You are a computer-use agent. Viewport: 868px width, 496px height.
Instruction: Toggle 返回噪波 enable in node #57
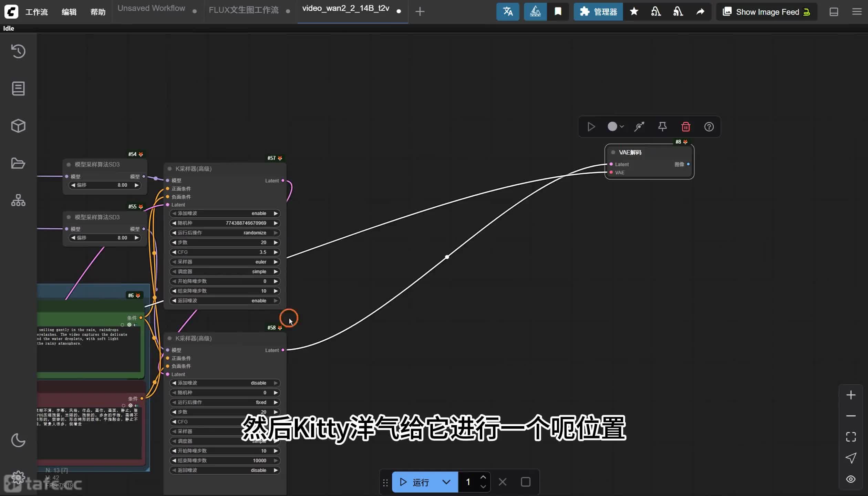[x=225, y=301]
